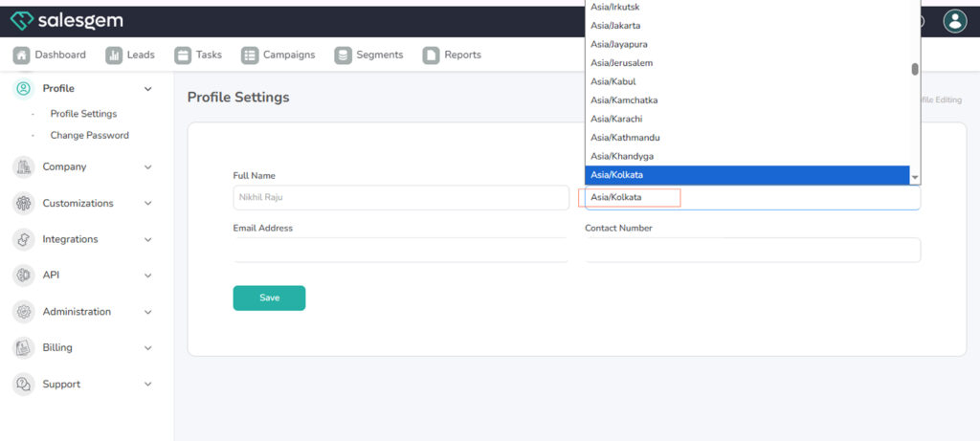The height and width of the screenshot is (441, 980).
Task: Select Profile Settings in sidebar
Action: (x=83, y=114)
